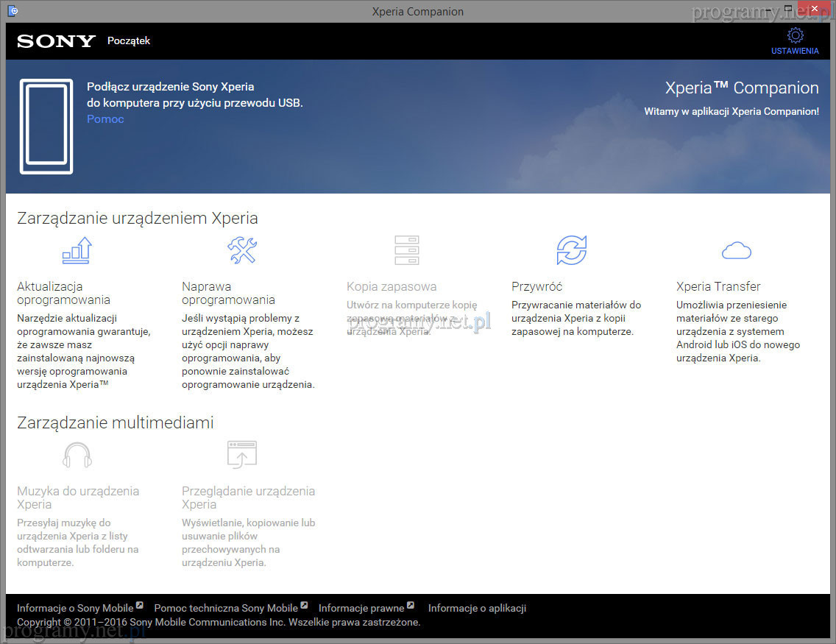Click the phone outline device image
Screen dimensions: 836x644
[x=46, y=127]
